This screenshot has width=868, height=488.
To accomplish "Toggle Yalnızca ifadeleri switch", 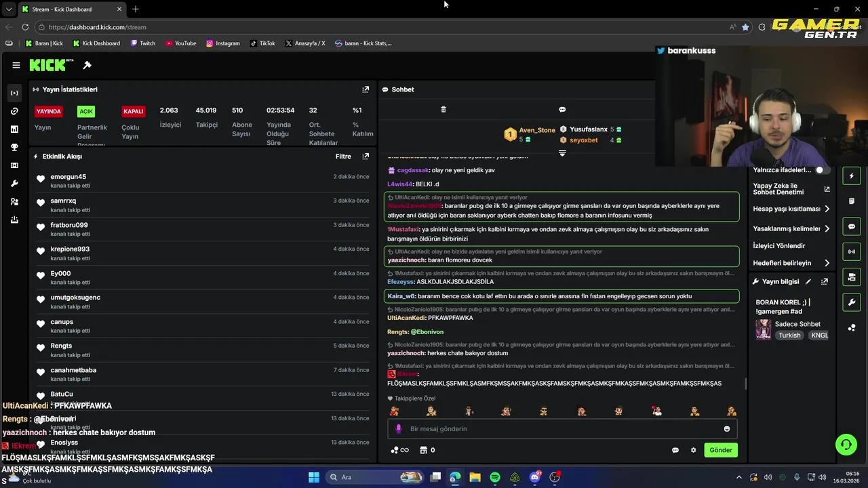I will pos(822,170).
